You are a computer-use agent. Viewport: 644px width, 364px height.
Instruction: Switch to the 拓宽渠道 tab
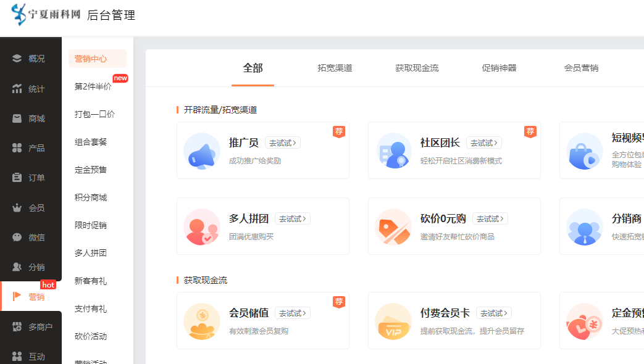coord(335,68)
